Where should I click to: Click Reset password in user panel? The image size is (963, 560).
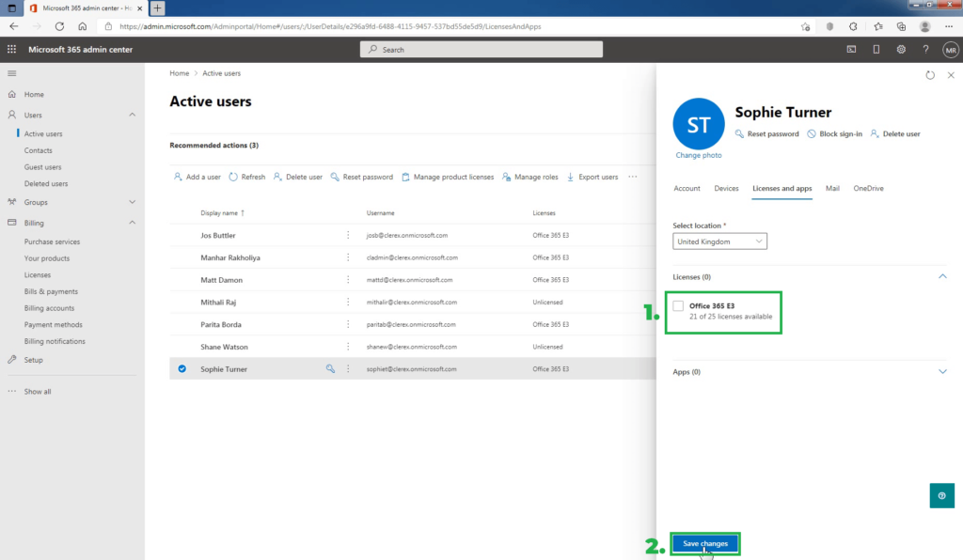tap(766, 133)
